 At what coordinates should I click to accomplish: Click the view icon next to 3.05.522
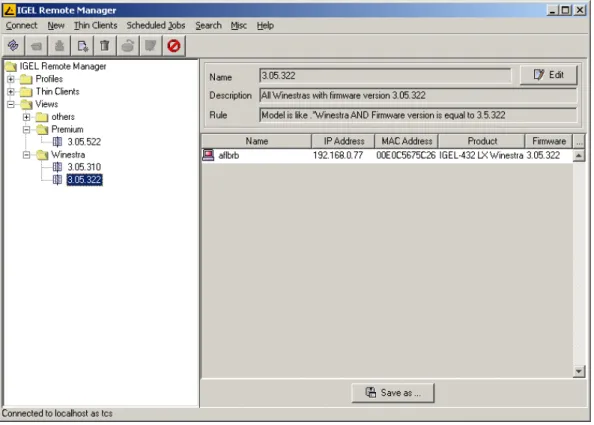pos(57,142)
